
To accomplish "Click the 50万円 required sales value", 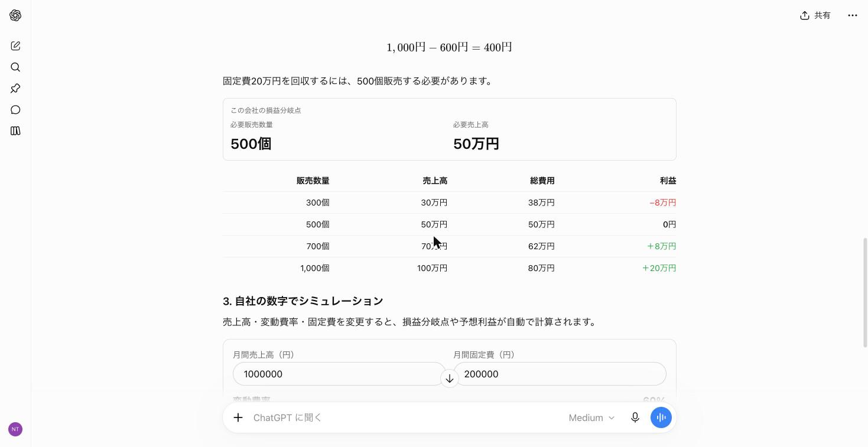I will click(x=476, y=143).
